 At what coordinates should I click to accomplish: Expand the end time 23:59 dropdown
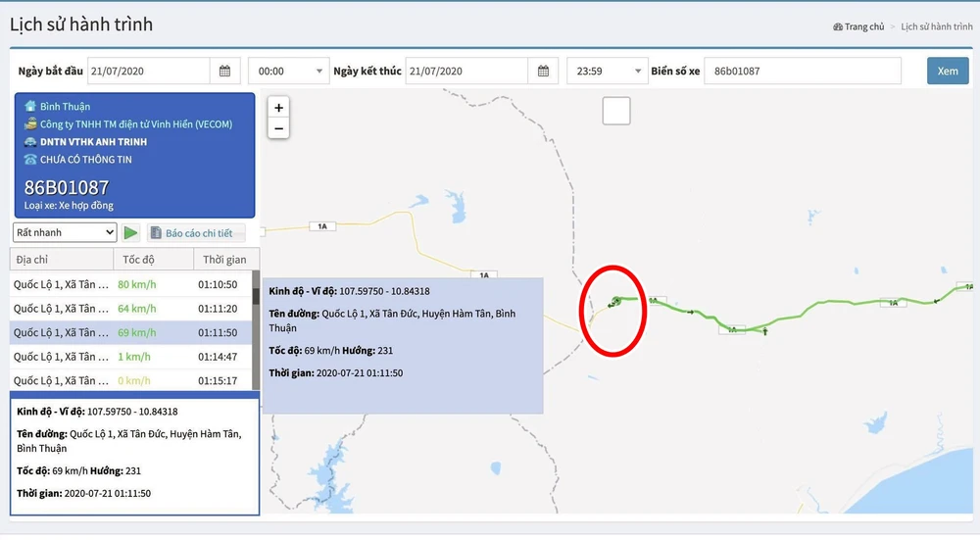[607, 72]
